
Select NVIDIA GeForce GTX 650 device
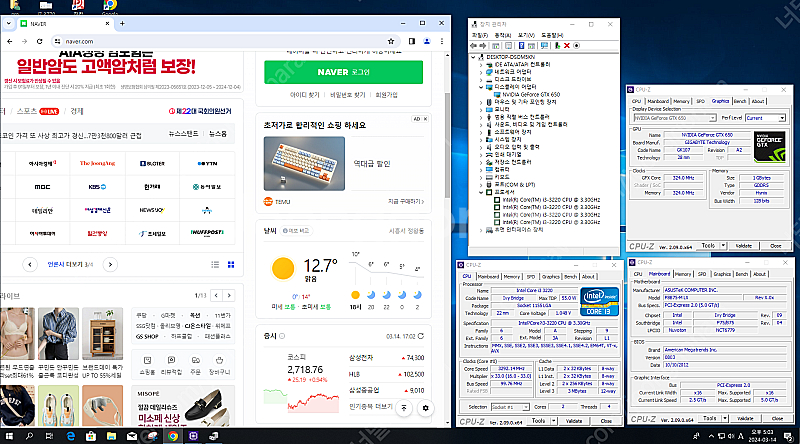(531, 94)
